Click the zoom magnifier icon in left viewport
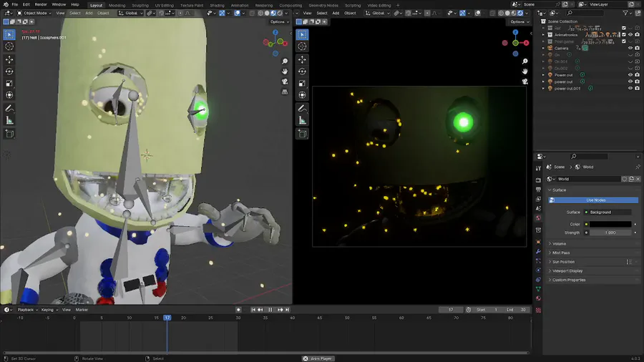The width and height of the screenshot is (644, 362). (285, 60)
